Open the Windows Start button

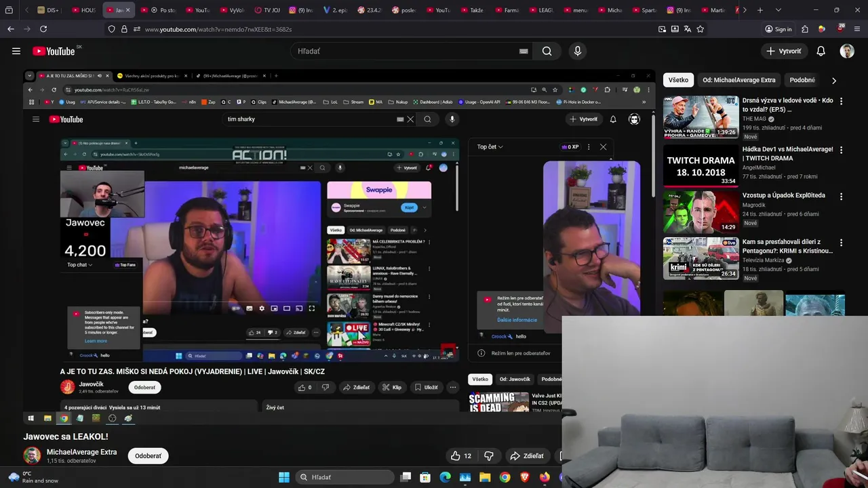284,477
